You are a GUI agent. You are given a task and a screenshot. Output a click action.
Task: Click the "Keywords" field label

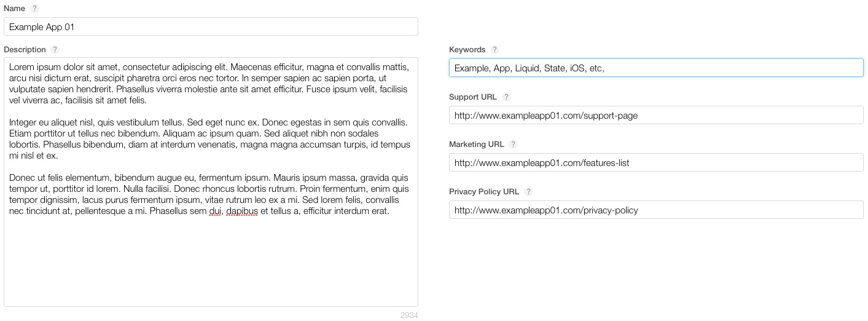pos(467,50)
